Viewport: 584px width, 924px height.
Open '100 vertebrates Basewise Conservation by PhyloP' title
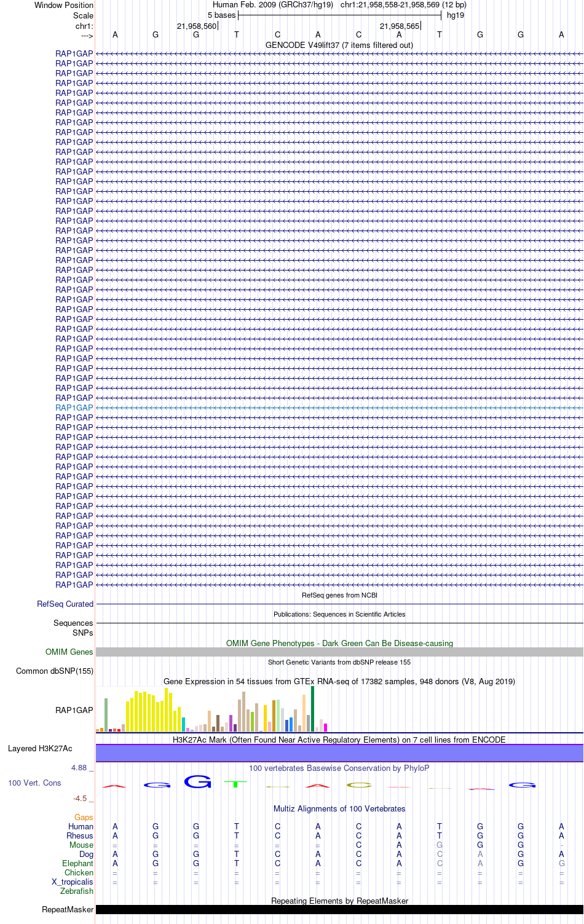(339, 768)
